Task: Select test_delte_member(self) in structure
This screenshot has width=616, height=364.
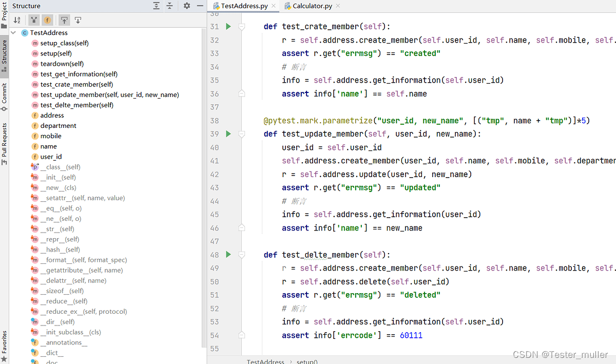Action: point(76,105)
